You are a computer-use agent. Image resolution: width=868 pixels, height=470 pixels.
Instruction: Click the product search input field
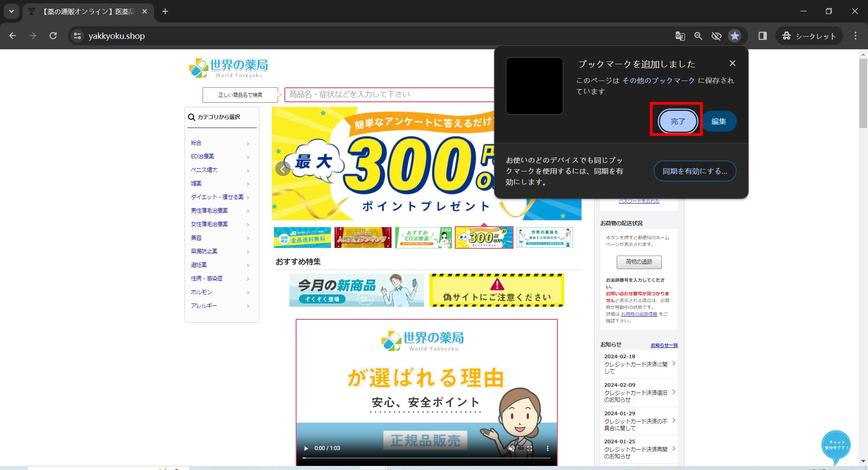pos(390,94)
